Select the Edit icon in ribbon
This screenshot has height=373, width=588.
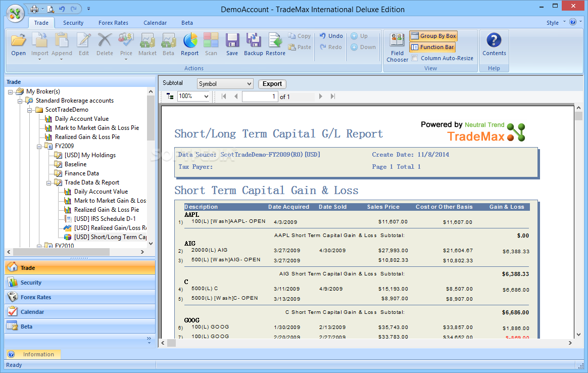click(x=84, y=44)
